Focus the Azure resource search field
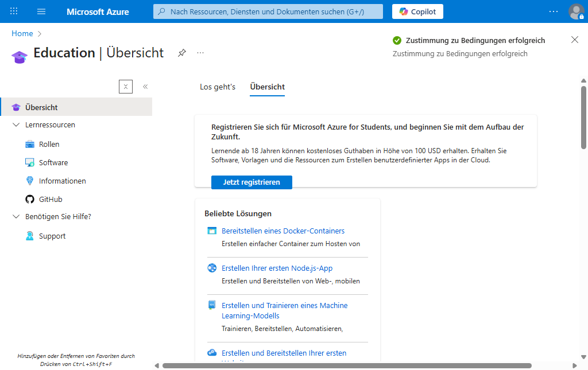 (268, 11)
